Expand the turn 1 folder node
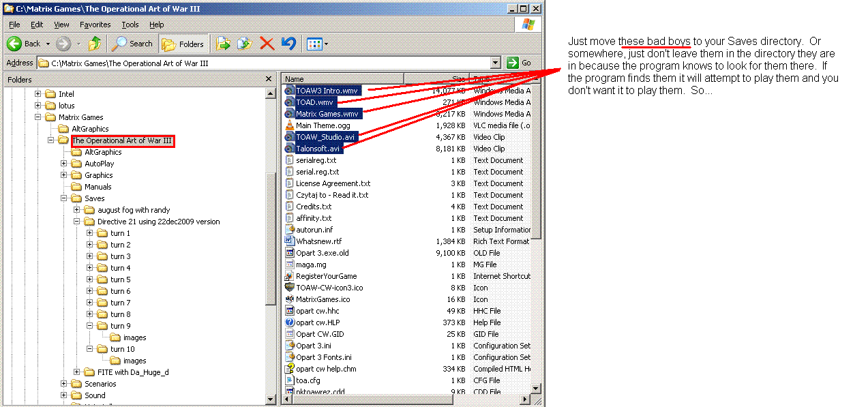 tap(90, 233)
